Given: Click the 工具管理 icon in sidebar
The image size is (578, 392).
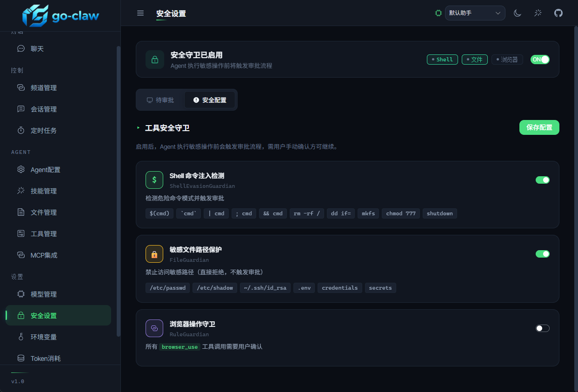Looking at the screenshot, I should [x=21, y=233].
